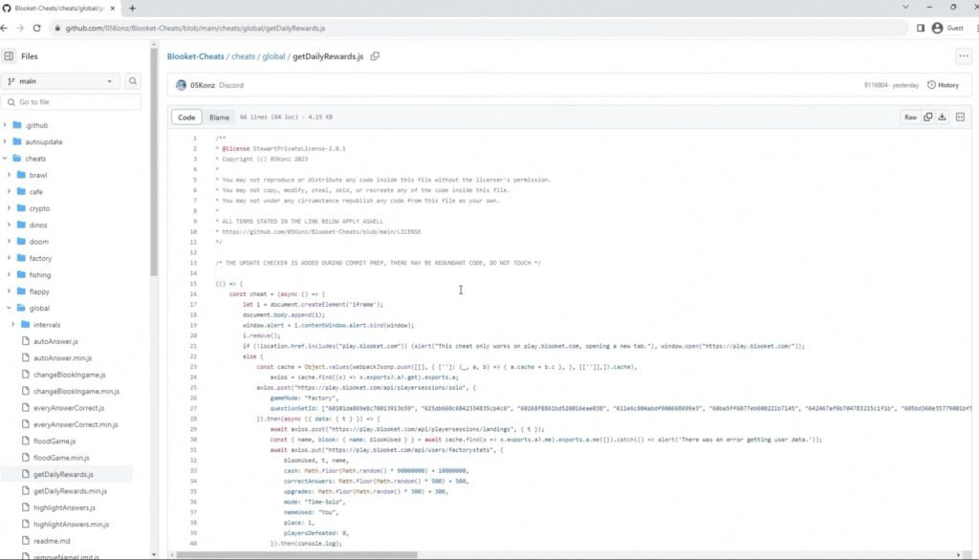Open floodGame.js file
979x560 pixels.
(54, 441)
